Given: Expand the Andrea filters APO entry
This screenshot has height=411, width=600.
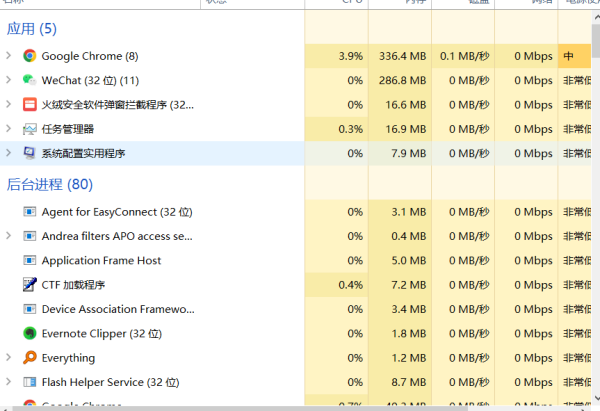Looking at the screenshot, I should tap(8, 235).
